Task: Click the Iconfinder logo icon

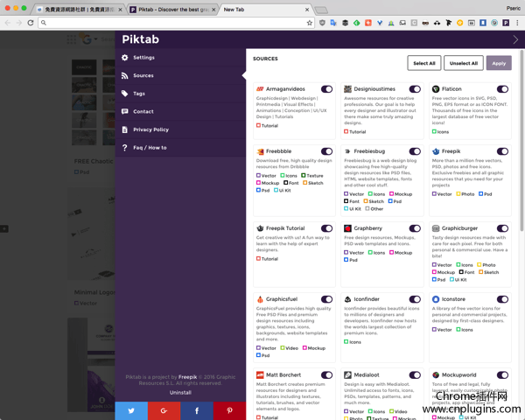Action: coord(347,299)
